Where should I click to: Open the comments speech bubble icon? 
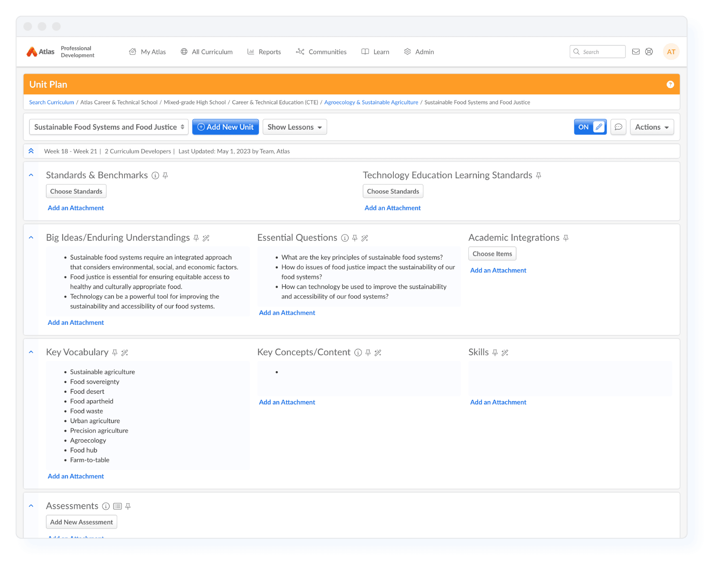[x=618, y=127]
